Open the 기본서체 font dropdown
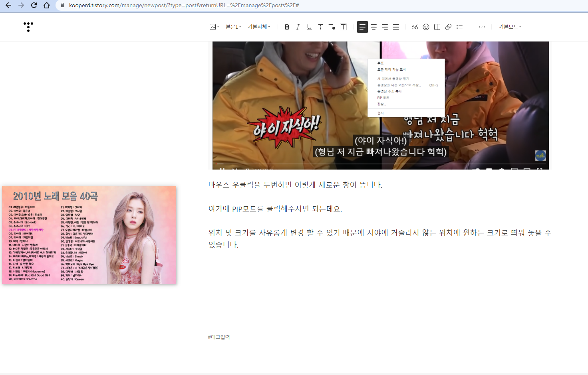The image size is (588, 375). point(259,27)
